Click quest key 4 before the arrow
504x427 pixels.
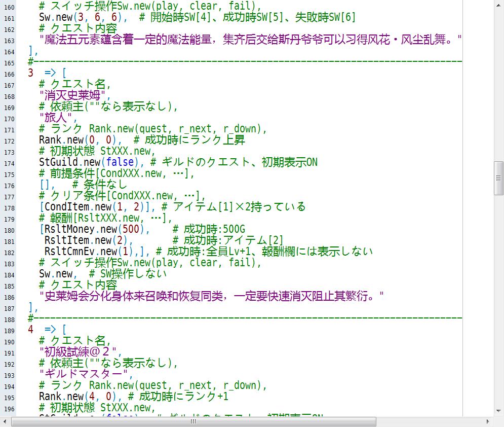[x=30, y=330]
